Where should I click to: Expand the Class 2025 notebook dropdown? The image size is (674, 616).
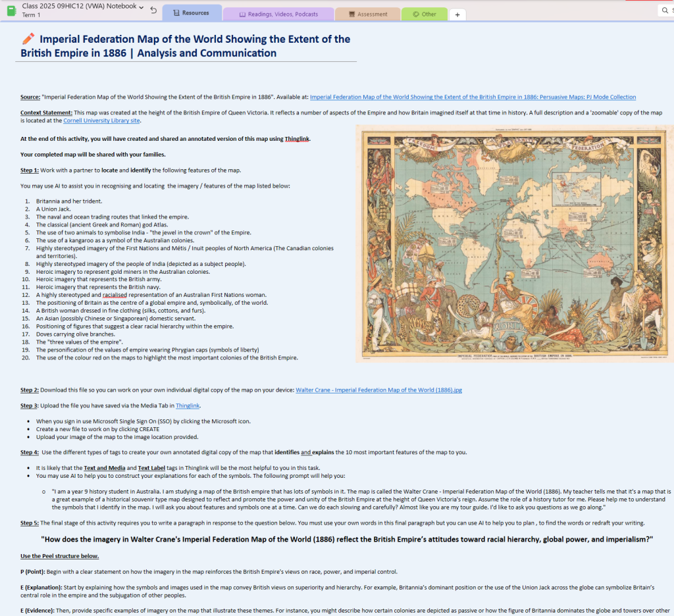pos(142,6)
